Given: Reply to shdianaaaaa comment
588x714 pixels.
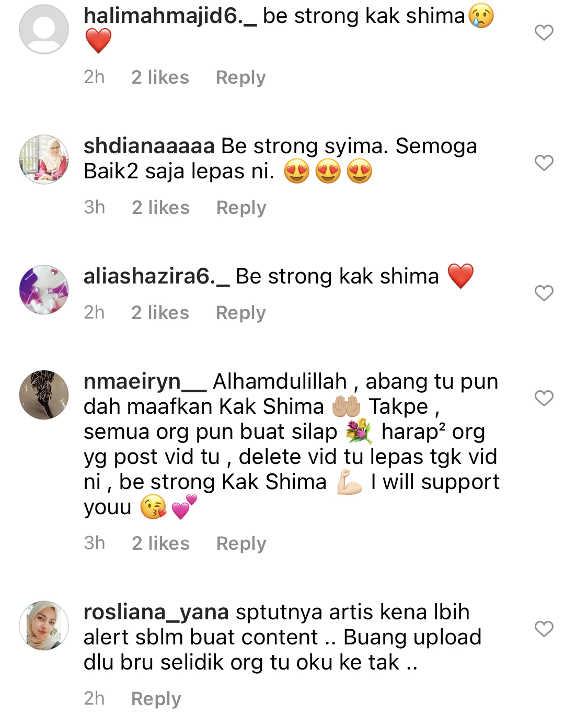Looking at the screenshot, I should (x=241, y=208).
